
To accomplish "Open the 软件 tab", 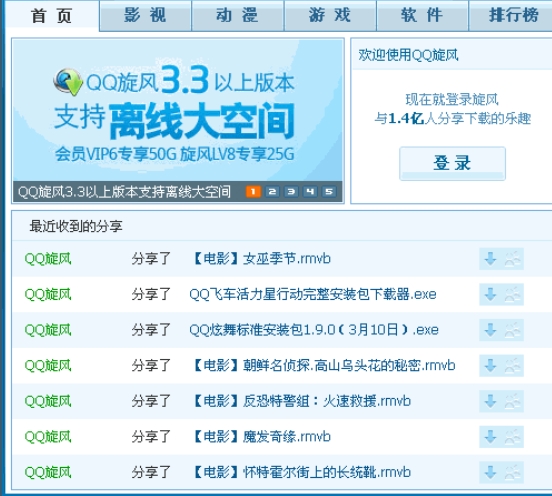I will point(422,15).
